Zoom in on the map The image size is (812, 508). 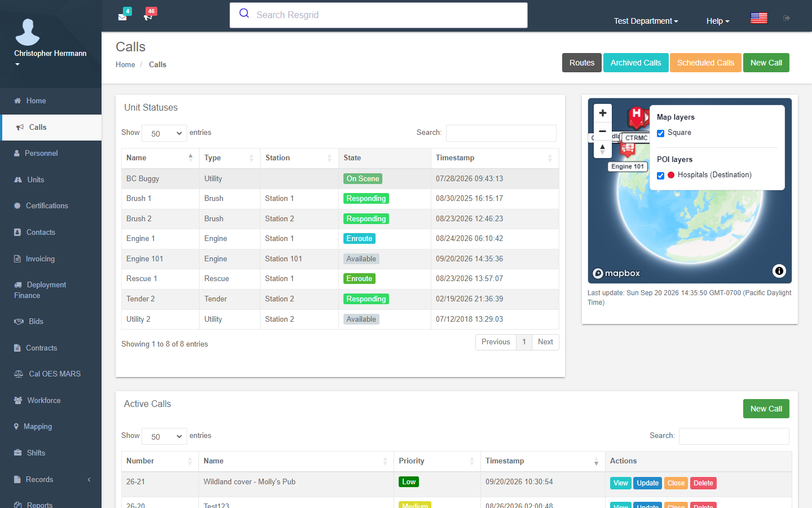click(x=603, y=113)
